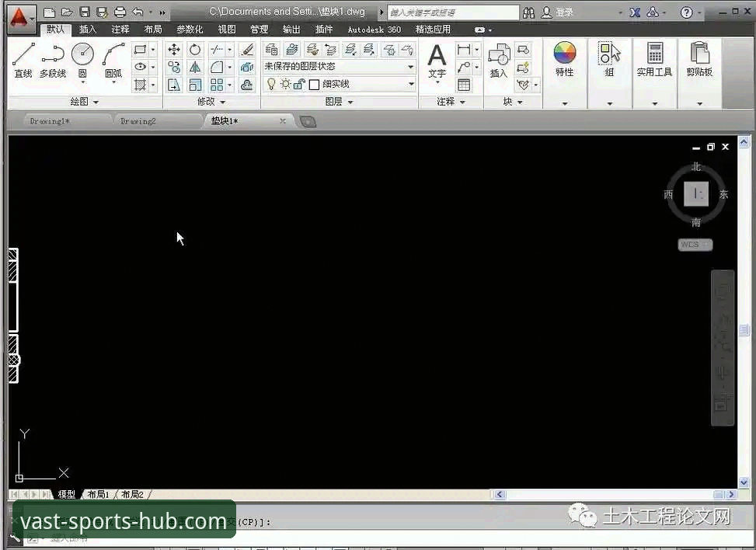This screenshot has height=550, width=756.
Task: Click the WCS button under the compass
Action: click(695, 245)
